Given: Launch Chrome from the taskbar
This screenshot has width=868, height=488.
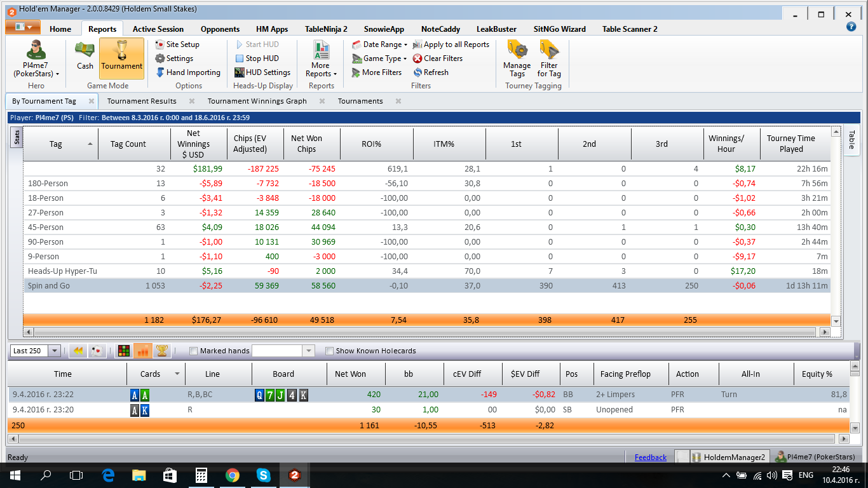Looking at the screenshot, I should click(x=233, y=475).
